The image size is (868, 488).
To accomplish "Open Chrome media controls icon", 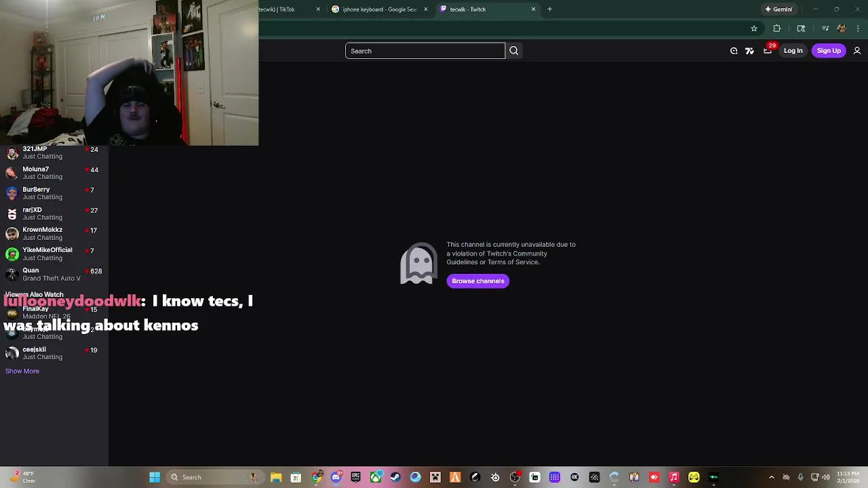I will tap(825, 28).
